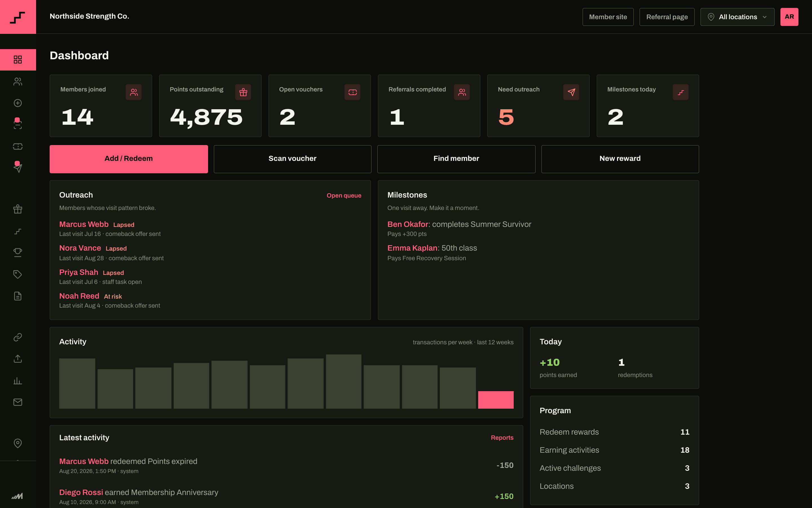Click the Add / Redeem button
812x508 pixels.
click(x=129, y=159)
